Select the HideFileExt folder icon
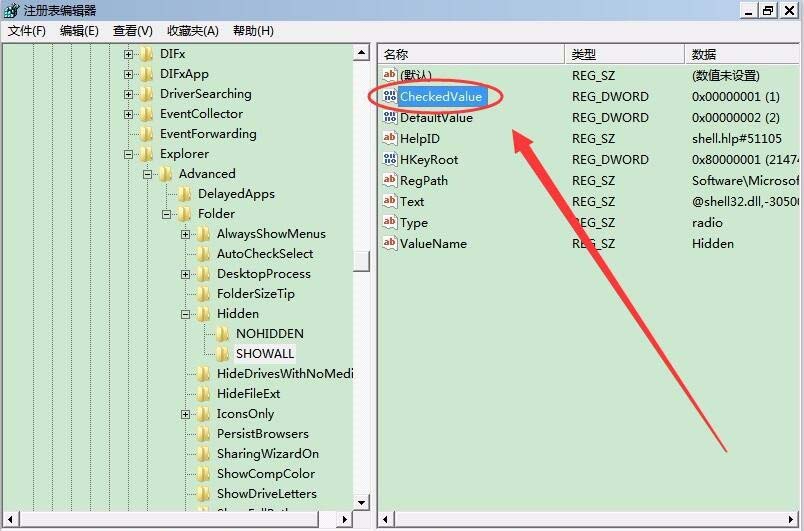This screenshot has width=804, height=531. [x=204, y=394]
